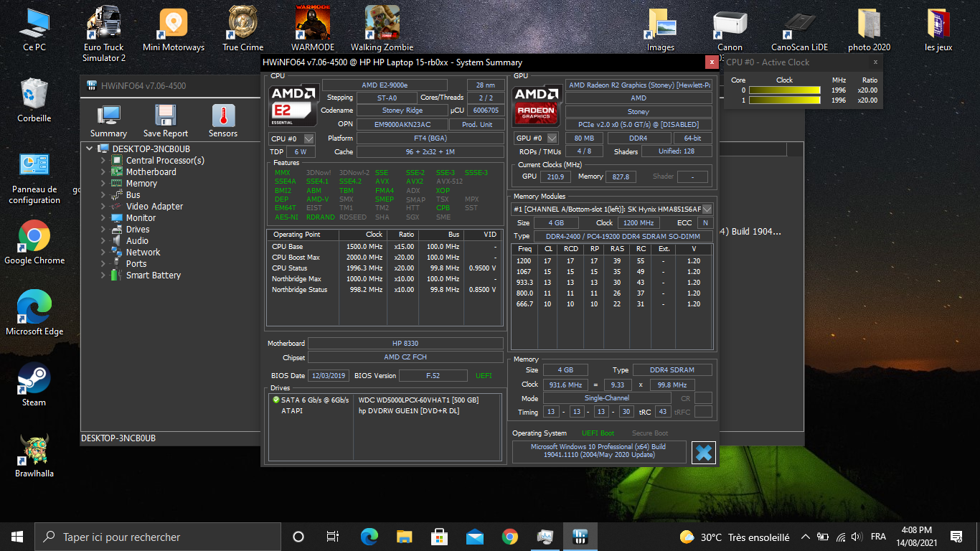Open Panneau de configuration desktop icon
980x551 pixels.
tap(34, 178)
